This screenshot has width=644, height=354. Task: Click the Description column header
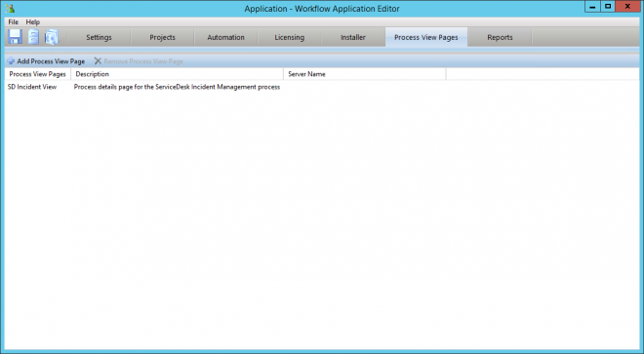pos(178,74)
